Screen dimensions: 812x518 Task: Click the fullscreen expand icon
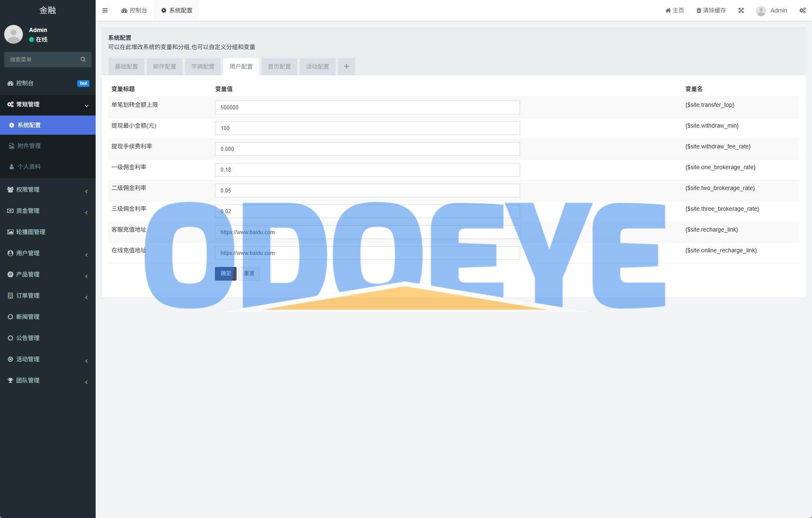[x=741, y=10]
